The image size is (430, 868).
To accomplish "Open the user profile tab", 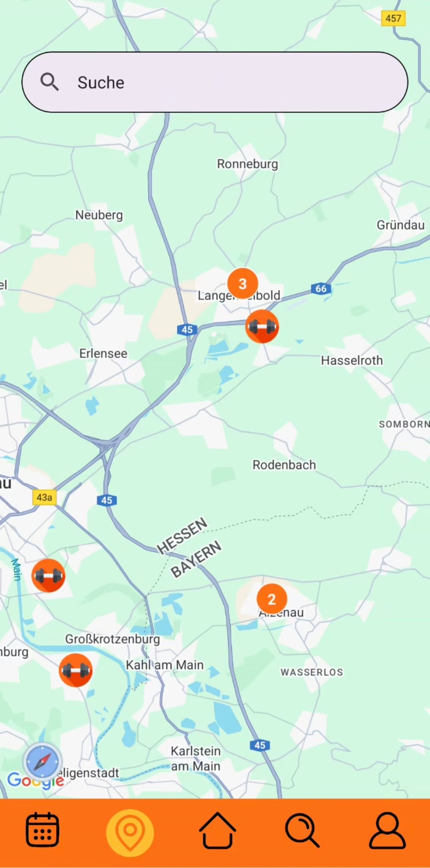I will (387, 830).
